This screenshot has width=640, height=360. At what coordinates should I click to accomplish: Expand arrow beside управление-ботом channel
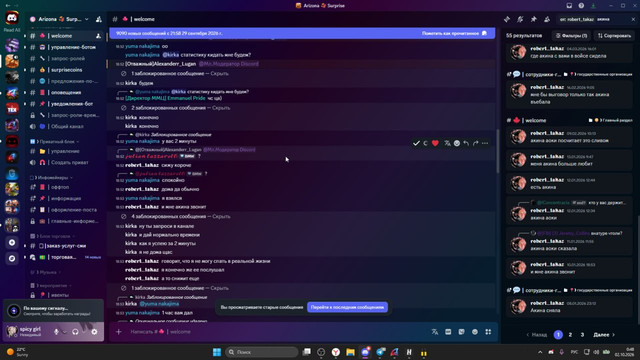point(25,47)
